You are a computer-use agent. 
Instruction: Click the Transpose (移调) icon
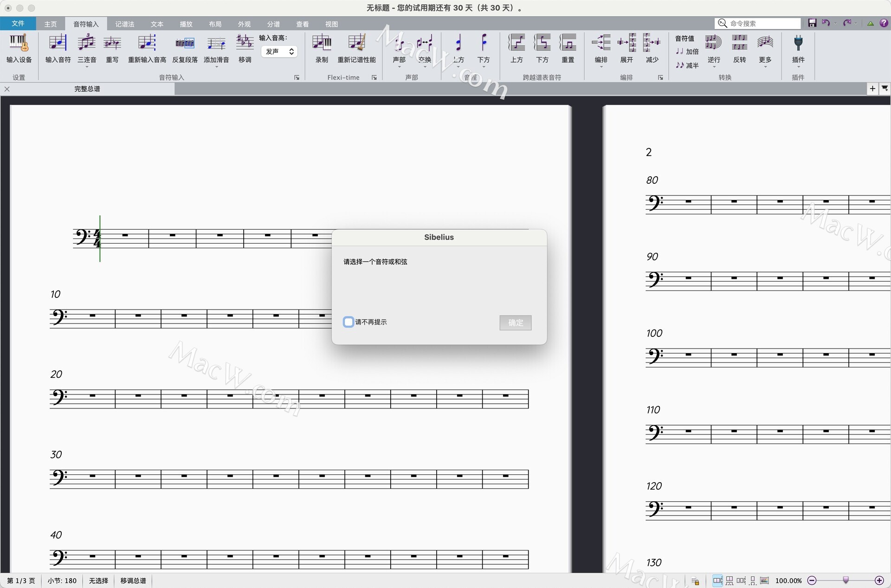click(x=245, y=43)
